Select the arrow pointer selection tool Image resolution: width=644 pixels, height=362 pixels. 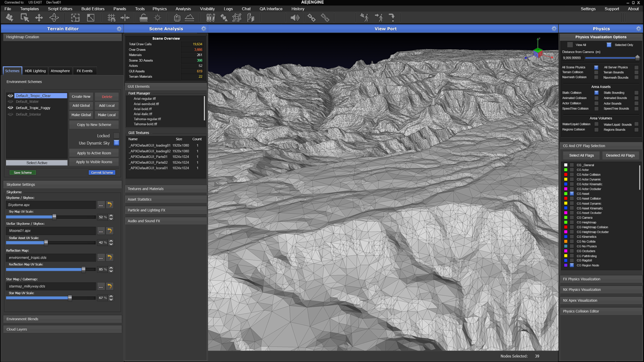pyautogui.click(x=24, y=18)
